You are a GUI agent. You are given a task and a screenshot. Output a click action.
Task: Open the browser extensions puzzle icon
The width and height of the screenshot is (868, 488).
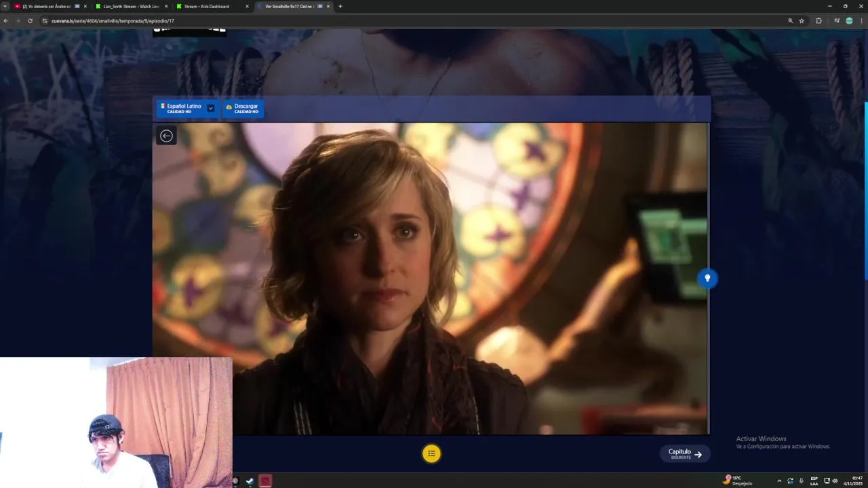(x=818, y=21)
